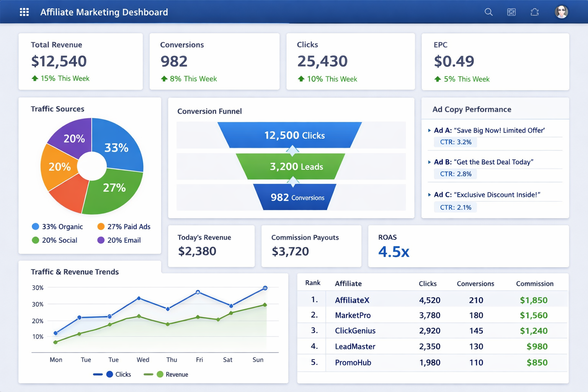The height and width of the screenshot is (392, 588).
Task: Open the dashboard widgets icon near notifications
Action: click(511, 12)
